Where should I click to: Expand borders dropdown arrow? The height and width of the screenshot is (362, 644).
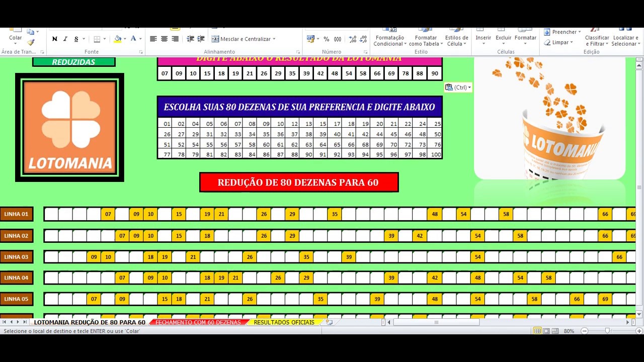105,39
